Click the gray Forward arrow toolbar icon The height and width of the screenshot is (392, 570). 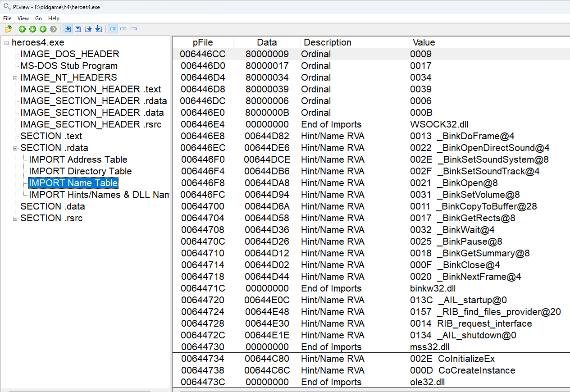[x=53, y=29]
